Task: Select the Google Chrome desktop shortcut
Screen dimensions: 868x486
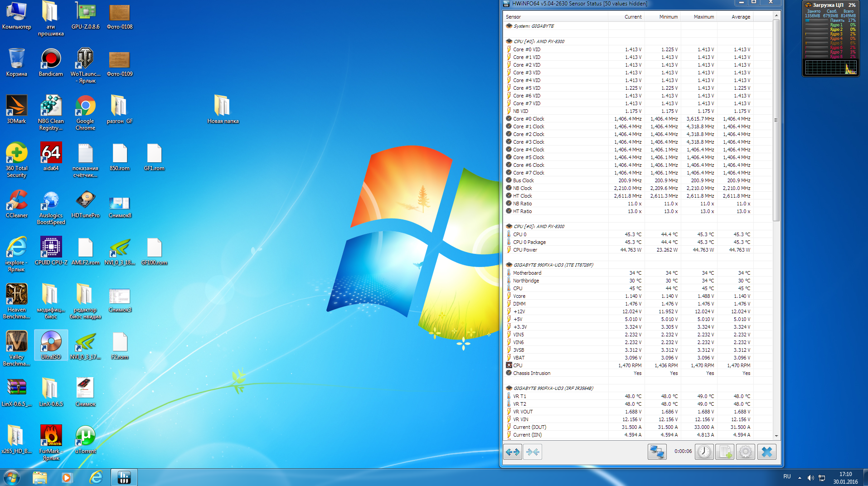Action: (85, 112)
